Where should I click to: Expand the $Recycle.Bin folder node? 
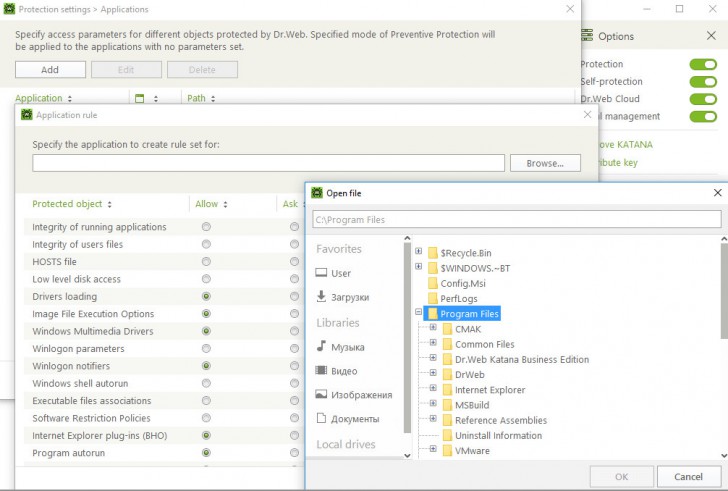coord(419,253)
